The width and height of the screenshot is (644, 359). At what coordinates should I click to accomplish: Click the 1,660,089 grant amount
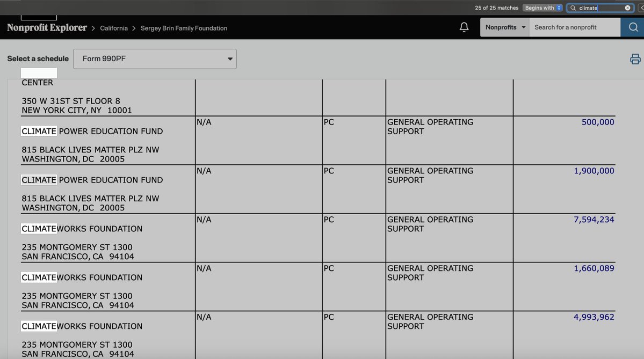[x=594, y=268]
